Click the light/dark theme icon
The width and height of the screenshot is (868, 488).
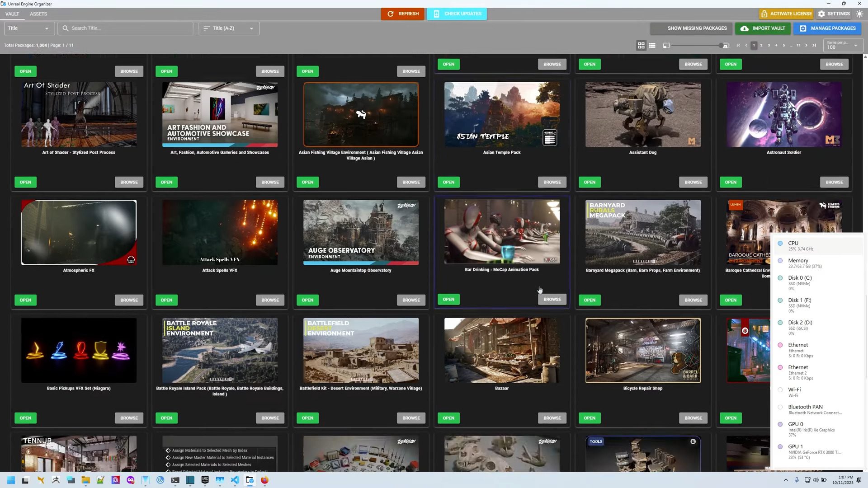click(x=859, y=14)
